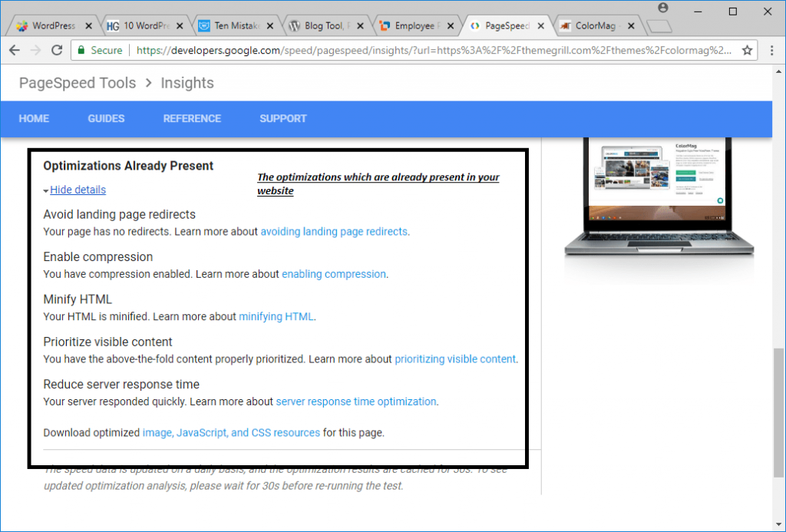Open a new tab with the new-tab button
The height and width of the screenshot is (532, 786).
[659, 26]
